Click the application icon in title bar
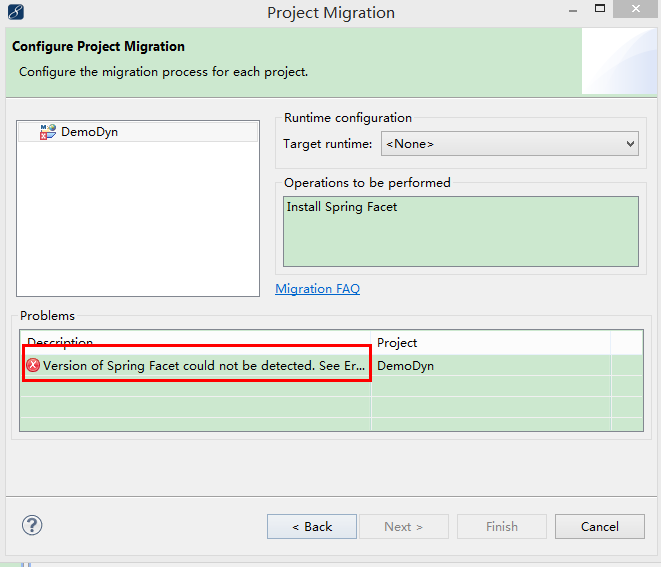The width and height of the screenshot is (661, 567). coord(16,11)
